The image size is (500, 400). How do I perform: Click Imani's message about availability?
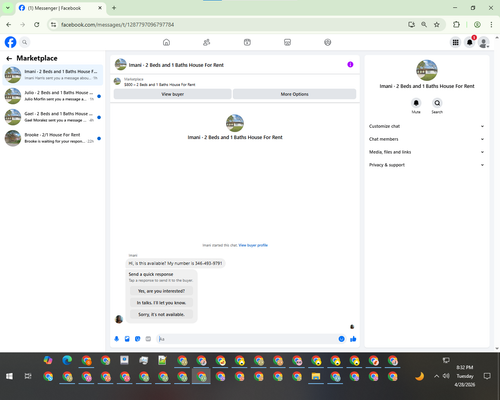point(175,263)
